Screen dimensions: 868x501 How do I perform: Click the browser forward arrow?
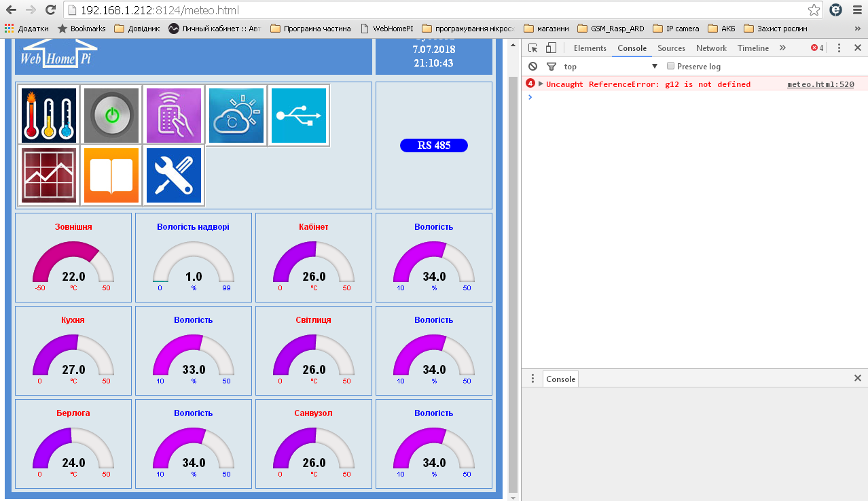point(31,10)
